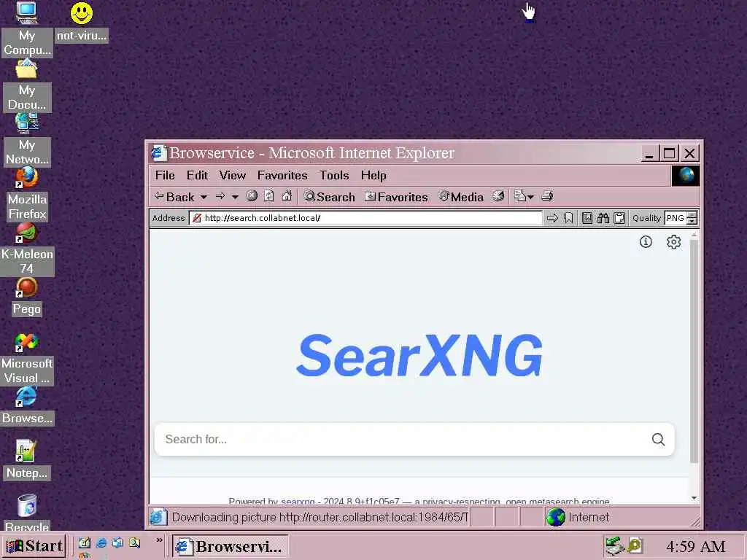The height and width of the screenshot is (560, 747).
Task: Click the system tray magnifier icon
Action: tap(635, 545)
